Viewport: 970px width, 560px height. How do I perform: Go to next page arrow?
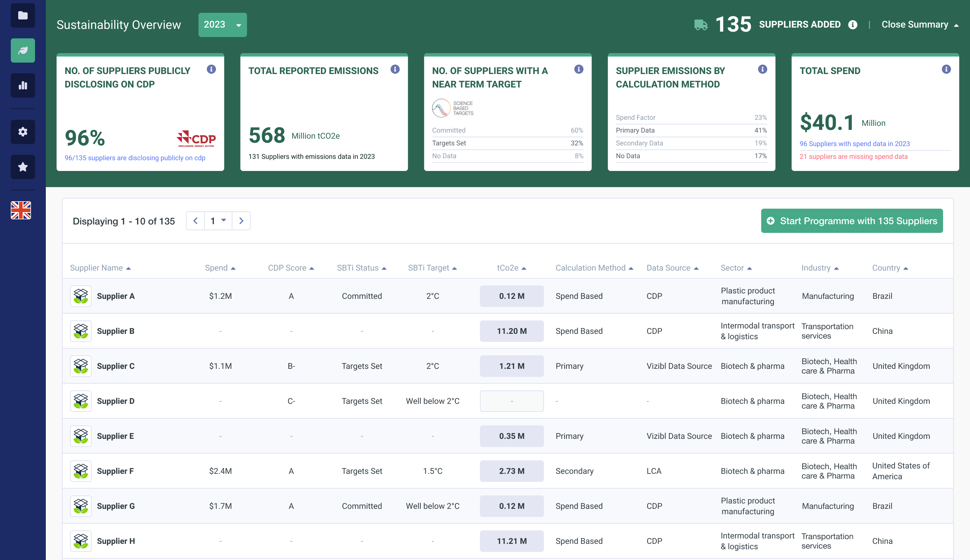(x=241, y=221)
